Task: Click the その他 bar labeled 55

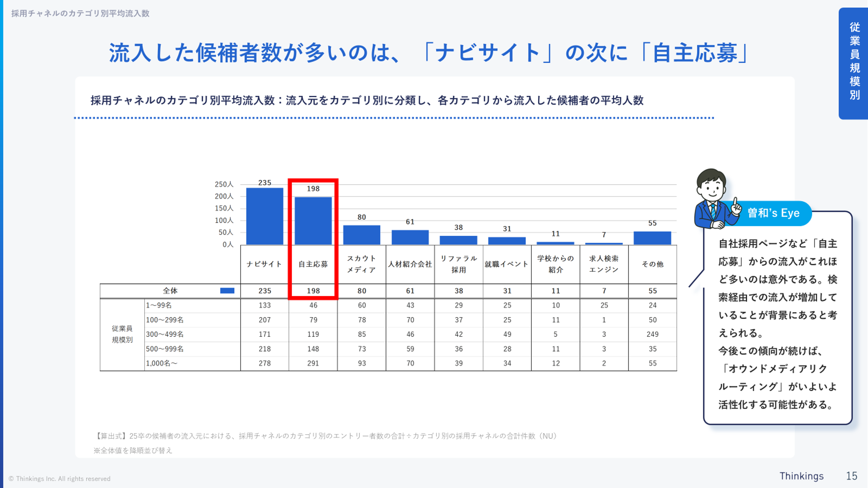Action: point(652,238)
